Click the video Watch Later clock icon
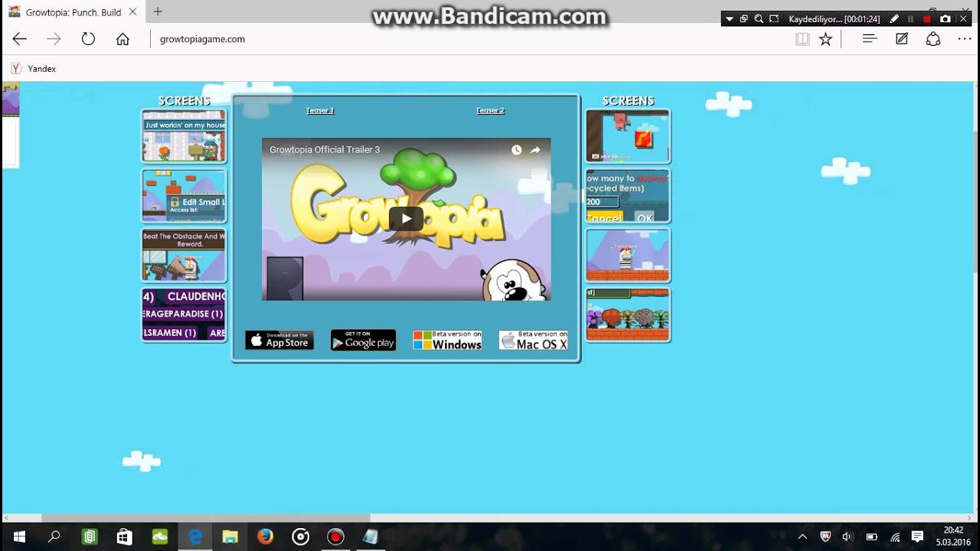 [517, 150]
